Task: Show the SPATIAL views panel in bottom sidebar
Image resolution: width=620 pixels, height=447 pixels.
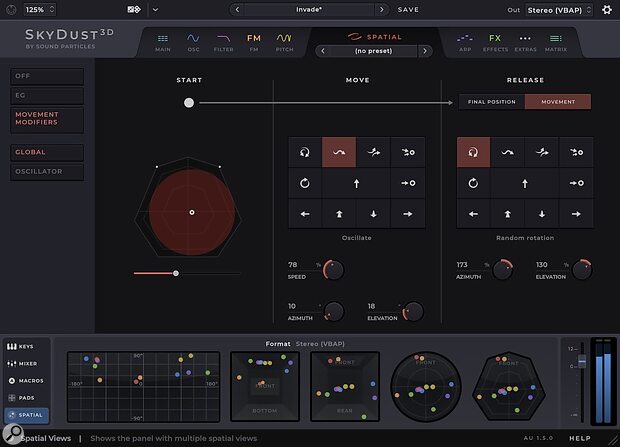Action: [x=26, y=415]
